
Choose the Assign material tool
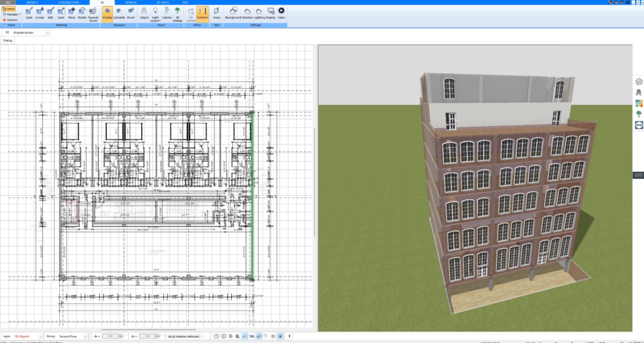(x=40, y=13)
